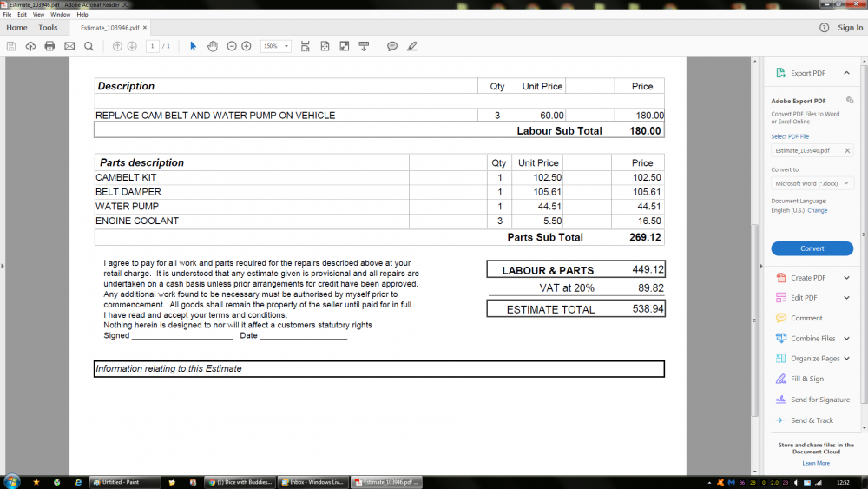This screenshot has width=868, height=489.
Task: Click the full screen mode icon
Action: [x=345, y=47]
